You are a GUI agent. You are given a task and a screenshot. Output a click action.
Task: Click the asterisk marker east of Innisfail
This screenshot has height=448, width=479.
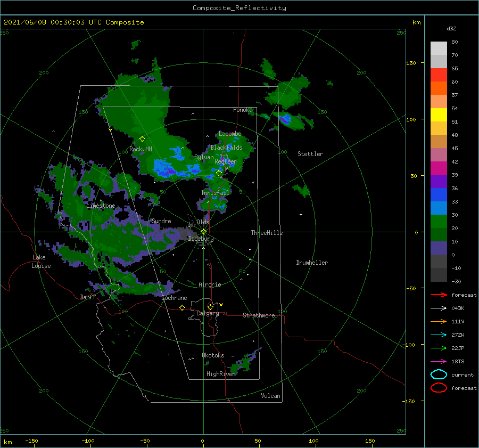click(253, 183)
